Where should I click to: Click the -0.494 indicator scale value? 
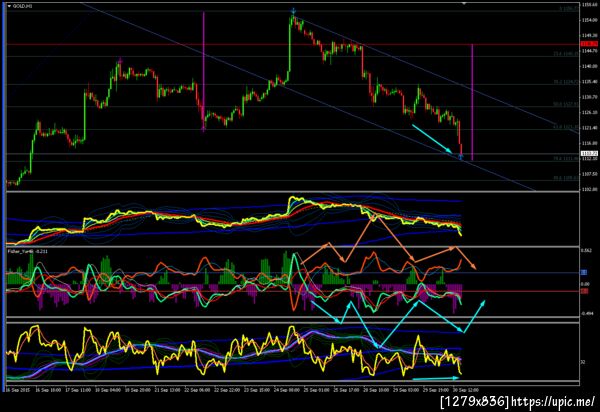tap(587, 314)
